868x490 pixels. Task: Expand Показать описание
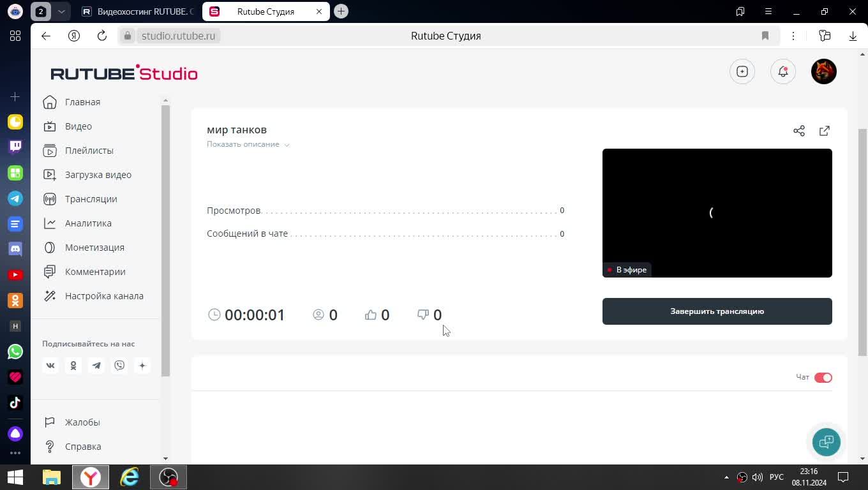248,144
